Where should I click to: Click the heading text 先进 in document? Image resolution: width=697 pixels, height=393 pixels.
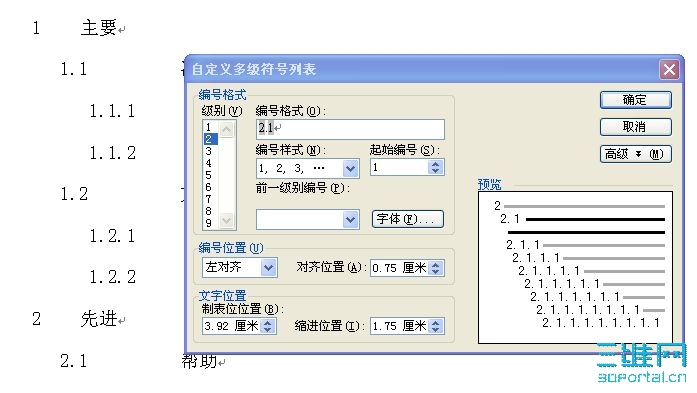99,319
